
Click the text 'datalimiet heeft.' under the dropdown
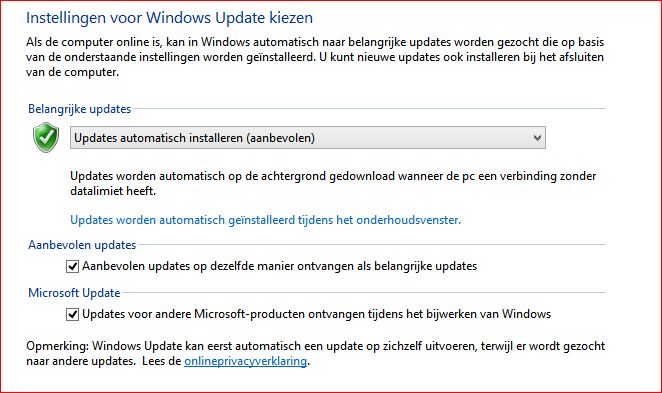(113, 191)
